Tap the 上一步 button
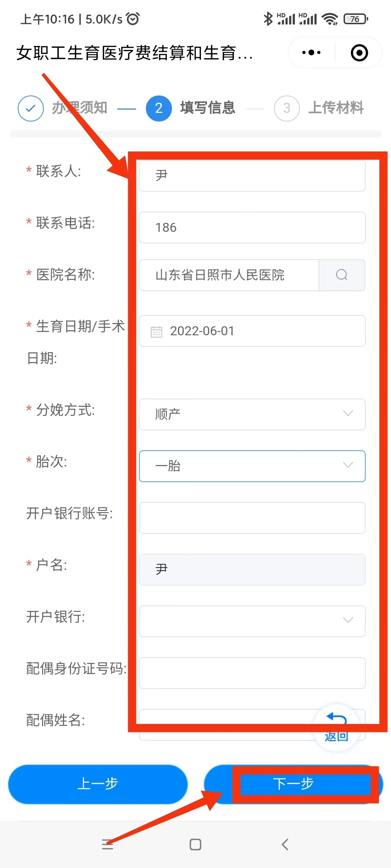Image resolution: width=391 pixels, height=868 pixels. coord(98,784)
